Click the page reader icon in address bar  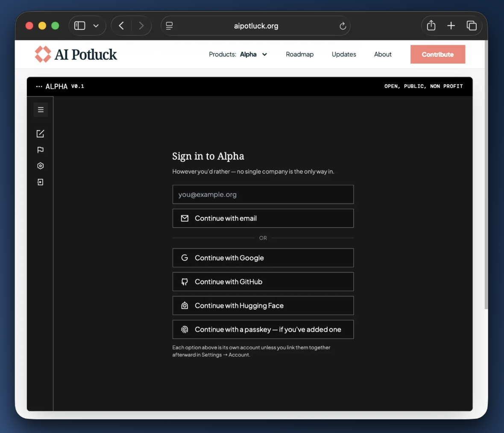pos(170,26)
